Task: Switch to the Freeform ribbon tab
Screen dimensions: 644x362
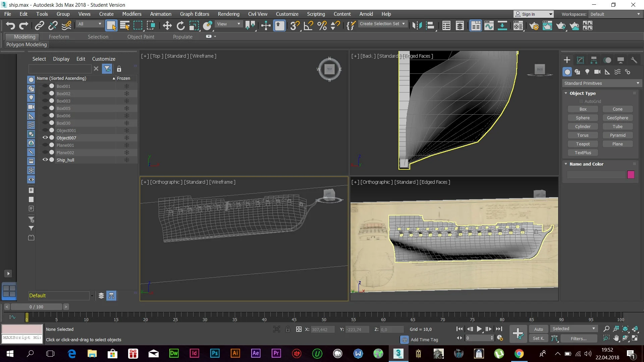Action: [x=59, y=37]
